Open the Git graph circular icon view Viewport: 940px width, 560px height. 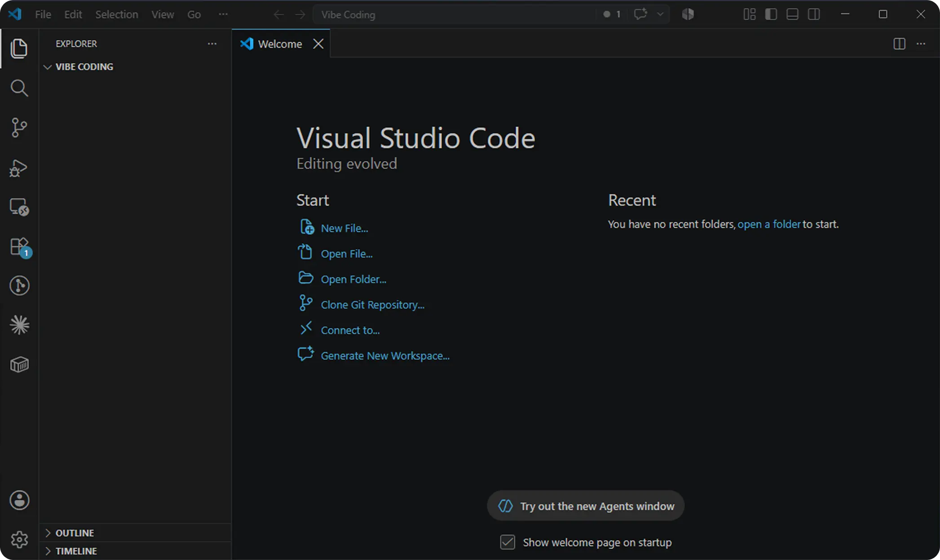[19, 286]
